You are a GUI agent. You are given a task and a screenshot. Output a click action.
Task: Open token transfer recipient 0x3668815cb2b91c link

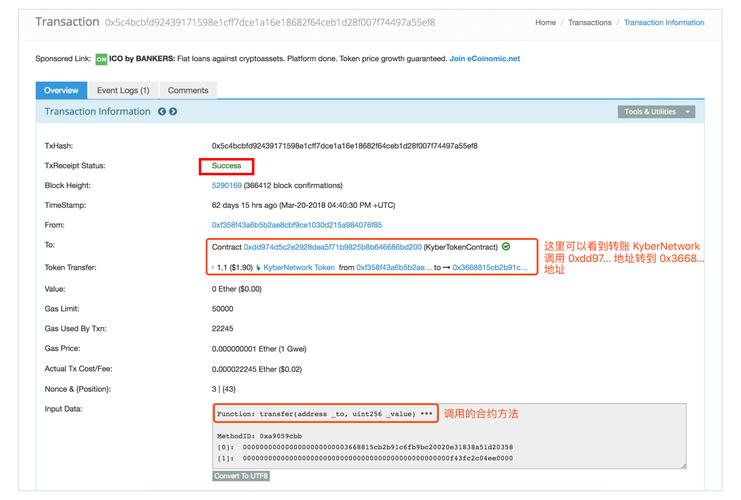485,268
